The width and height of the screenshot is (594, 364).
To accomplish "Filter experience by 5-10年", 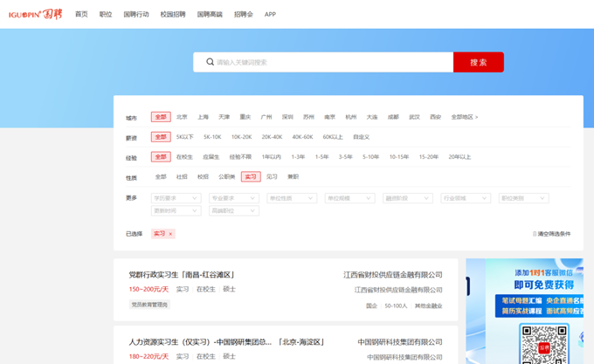I will [x=371, y=156].
